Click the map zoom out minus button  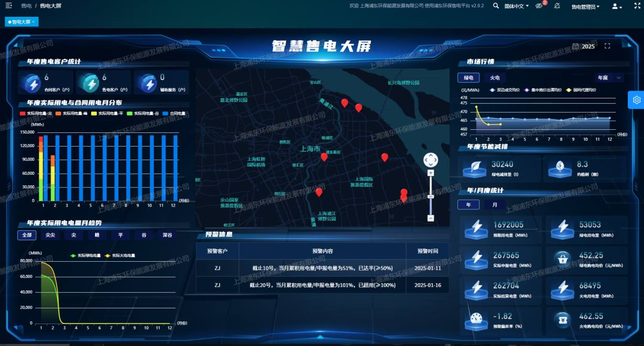coord(431,218)
